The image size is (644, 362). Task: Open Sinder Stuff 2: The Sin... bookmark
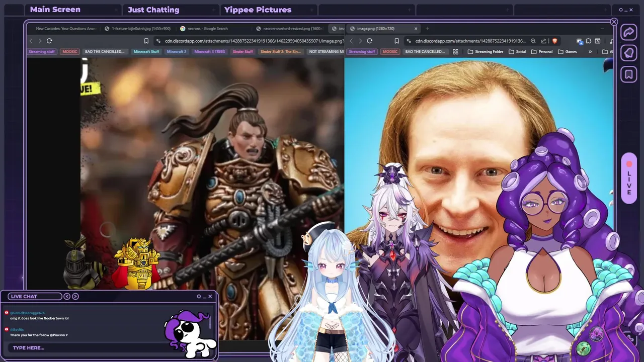pyautogui.click(x=280, y=52)
